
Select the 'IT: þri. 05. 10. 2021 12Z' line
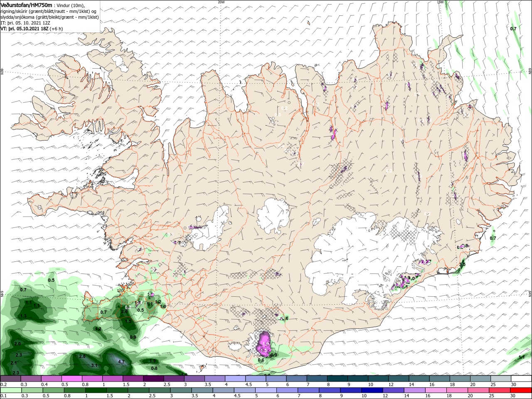point(25,23)
